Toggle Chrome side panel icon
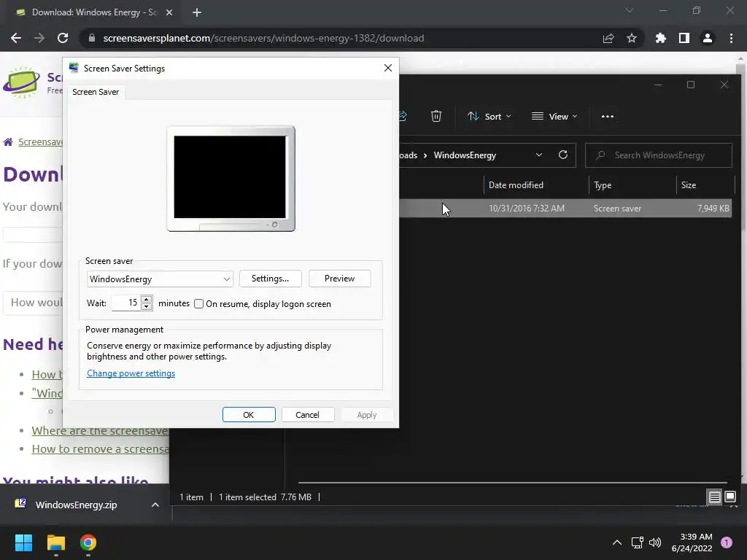 coord(684,38)
